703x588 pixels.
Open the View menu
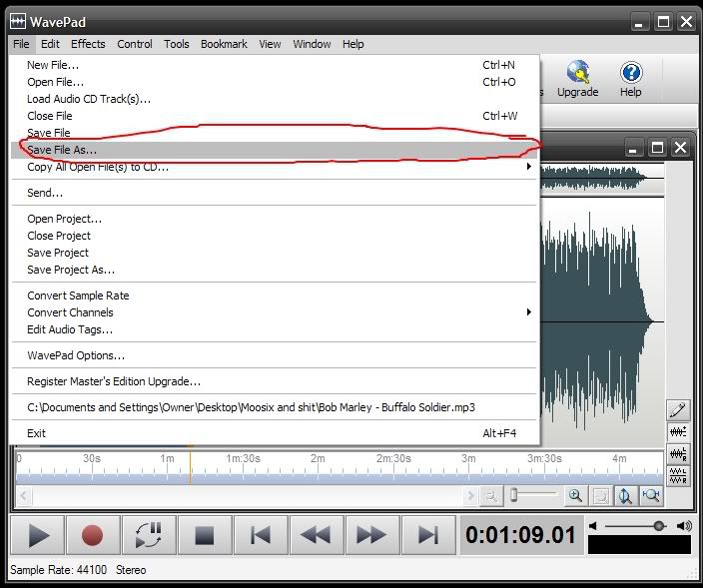pos(270,44)
